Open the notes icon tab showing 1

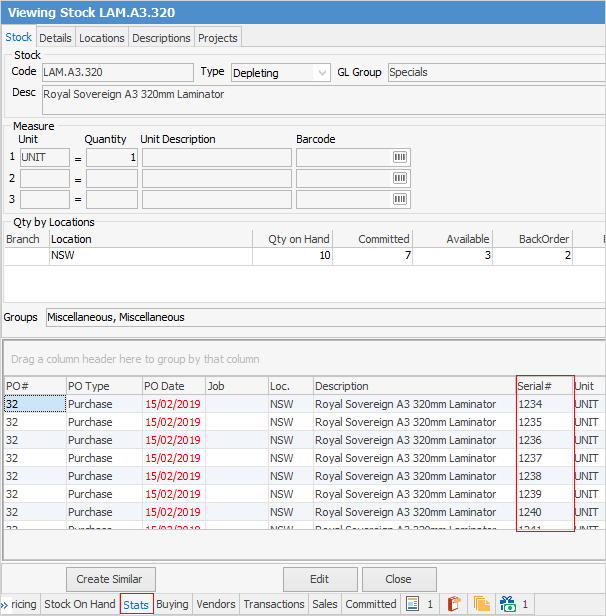(x=419, y=604)
